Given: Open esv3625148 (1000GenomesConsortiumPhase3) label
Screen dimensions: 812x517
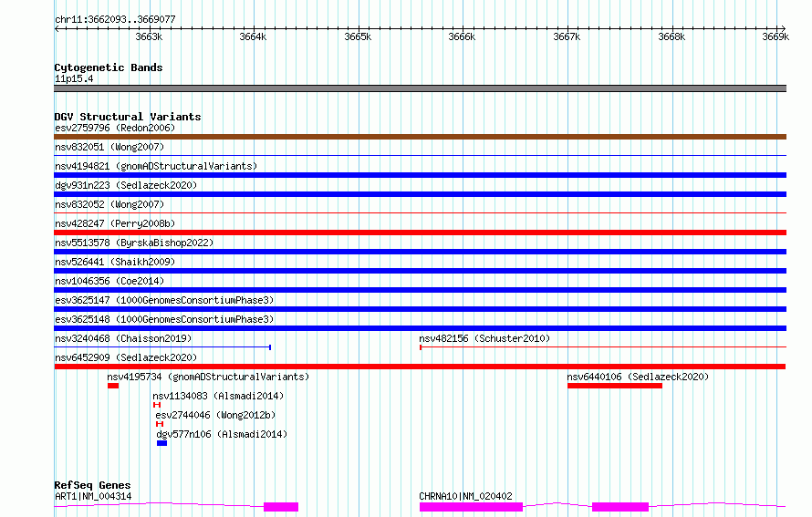Looking at the screenshot, I should [x=164, y=319].
